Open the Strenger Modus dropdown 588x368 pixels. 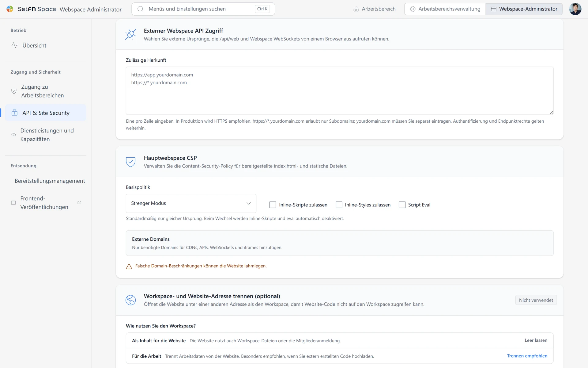191,203
